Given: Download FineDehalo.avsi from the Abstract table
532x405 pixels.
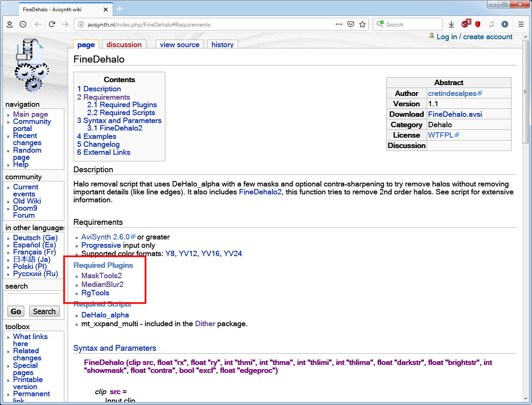Looking at the screenshot, I should point(455,114).
